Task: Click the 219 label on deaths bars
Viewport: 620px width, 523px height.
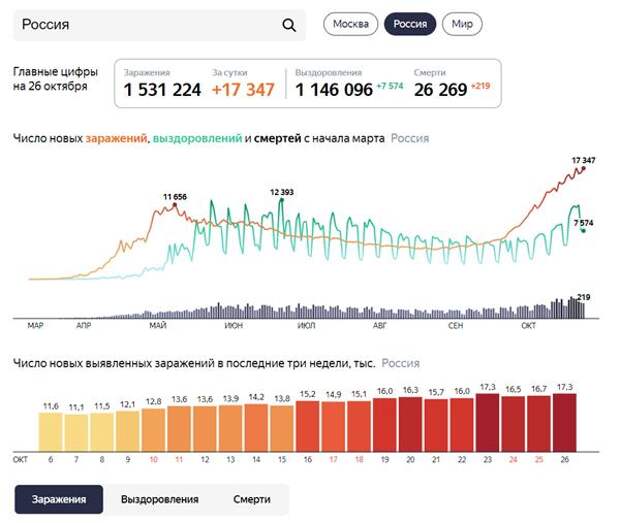Action: pyautogui.click(x=583, y=297)
